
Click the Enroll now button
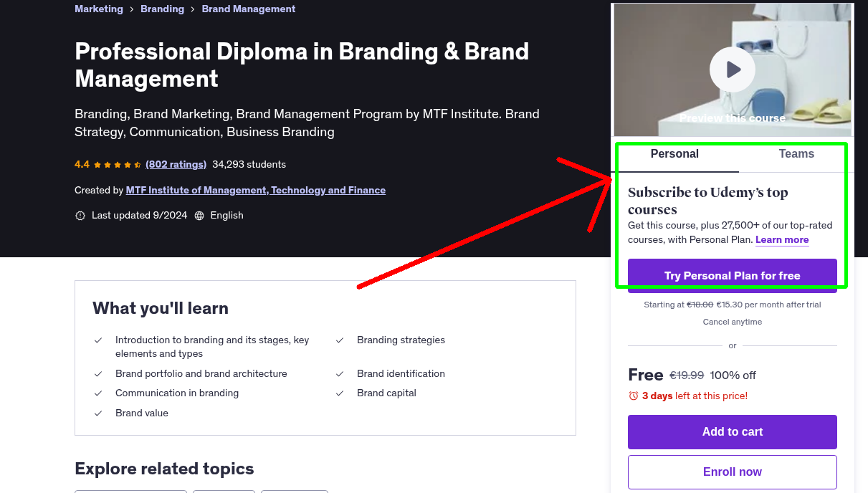pos(733,472)
